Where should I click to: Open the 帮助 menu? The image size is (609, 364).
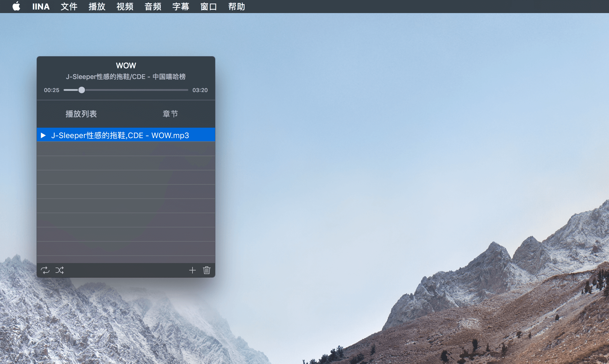tap(236, 6)
